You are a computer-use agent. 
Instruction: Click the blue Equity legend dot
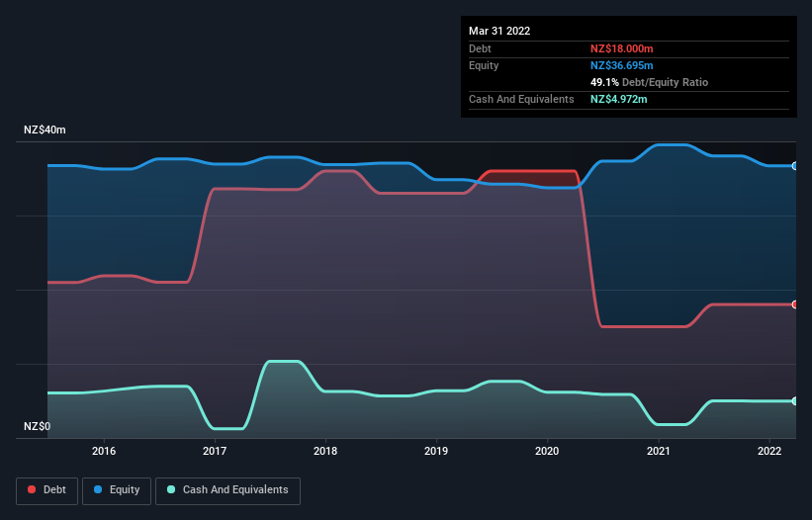click(x=98, y=489)
